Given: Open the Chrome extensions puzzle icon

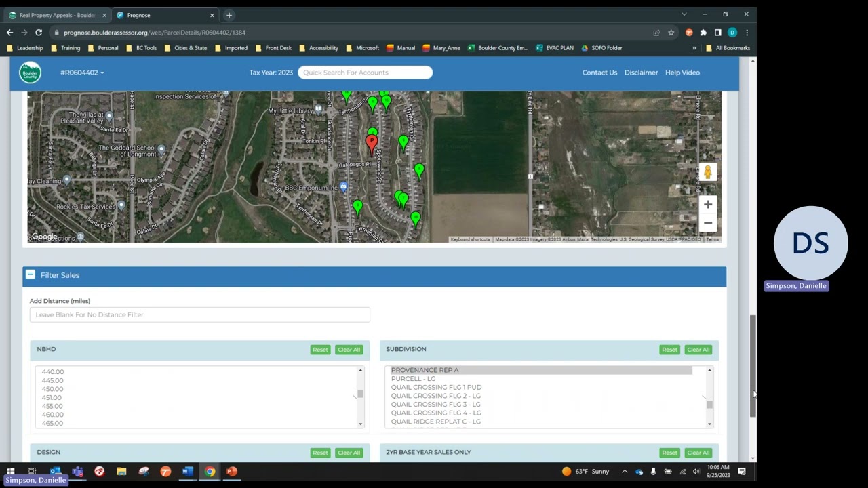Looking at the screenshot, I should coord(703,32).
